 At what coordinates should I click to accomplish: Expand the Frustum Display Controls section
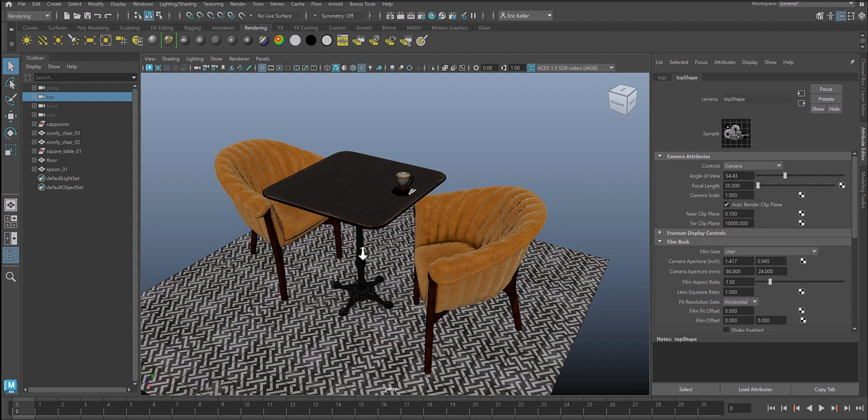660,233
